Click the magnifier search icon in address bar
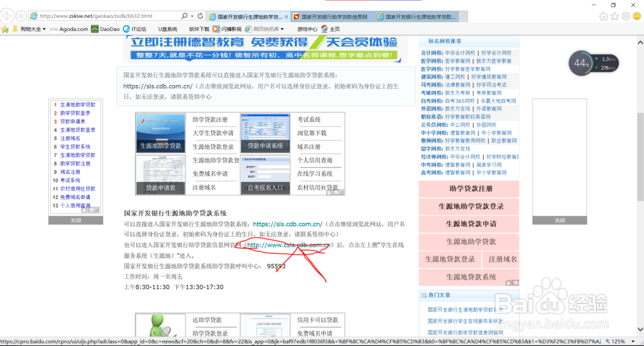This screenshot has width=644, height=346. [184, 16]
